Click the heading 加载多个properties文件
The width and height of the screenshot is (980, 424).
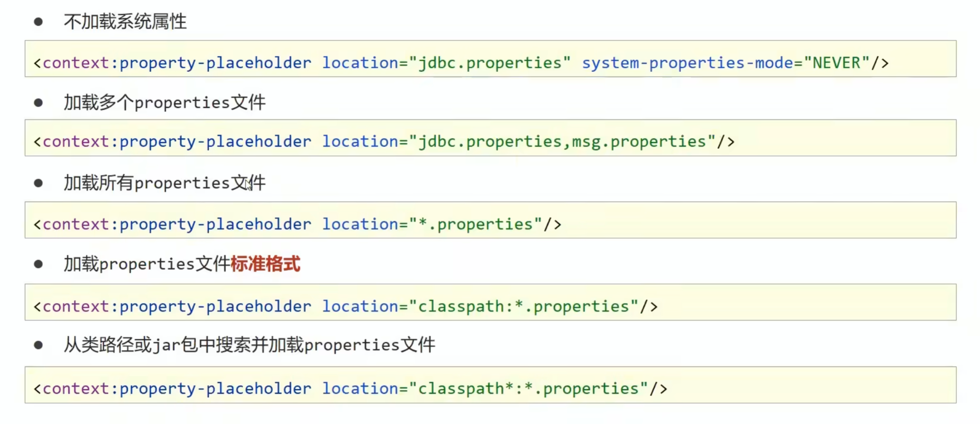click(x=164, y=103)
